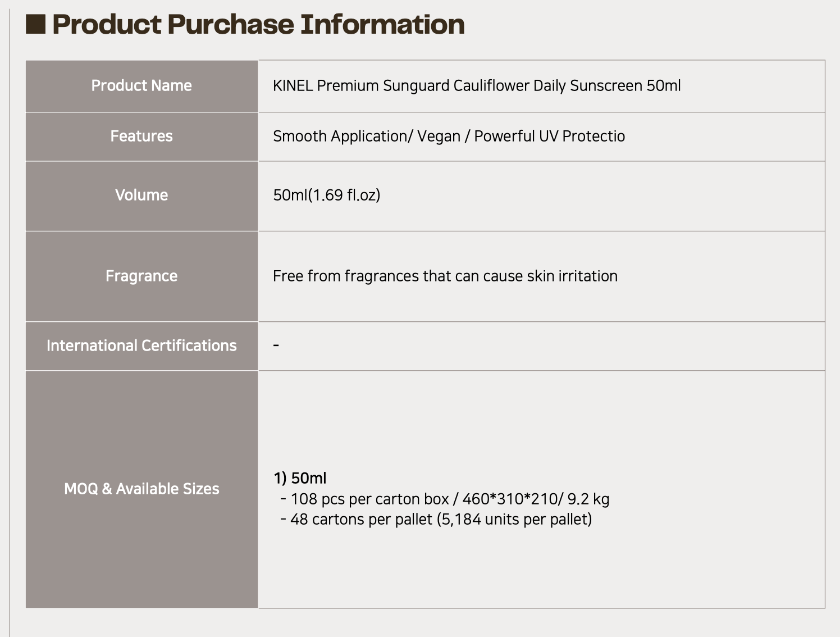The image size is (840, 637).
Task: Click the bold 1) 50ml size heading
Action: pyautogui.click(x=300, y=478)
